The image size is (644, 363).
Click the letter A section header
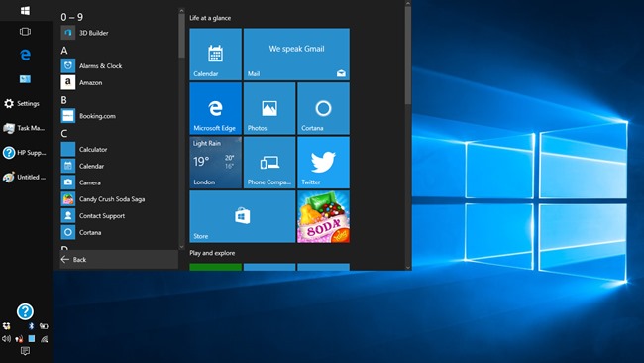64,51
